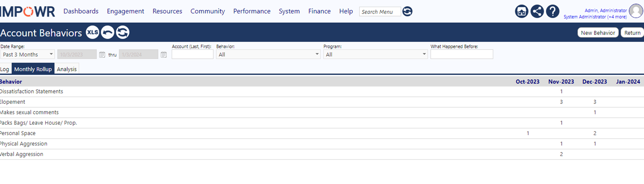644x184 pixels.
Task: Click the Oct-2023 column header
Action: click(x=528, y=82)
